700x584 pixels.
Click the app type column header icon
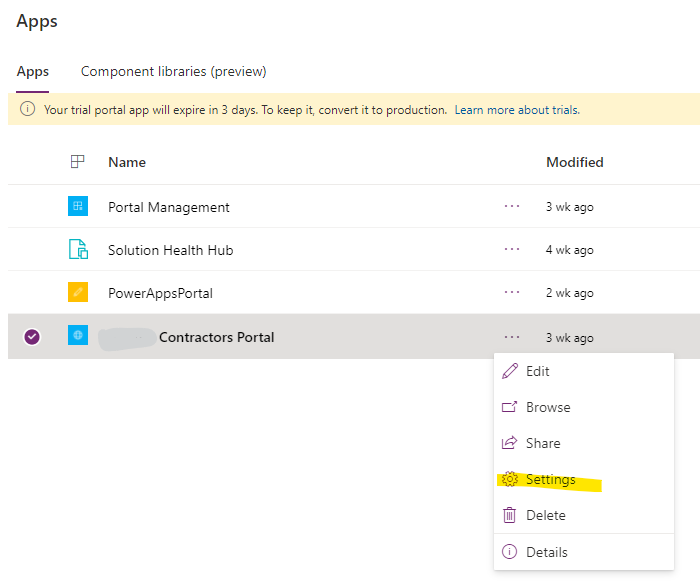78,161
